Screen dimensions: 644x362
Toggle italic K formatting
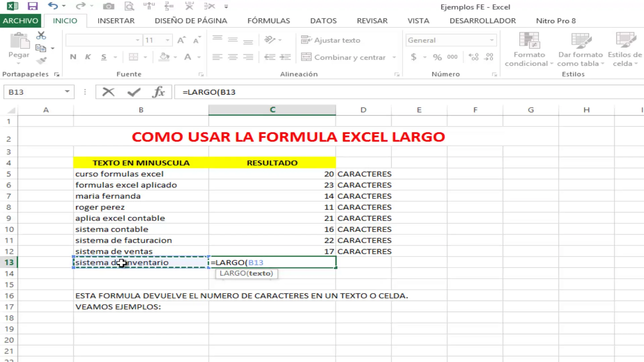click(88, 57)
